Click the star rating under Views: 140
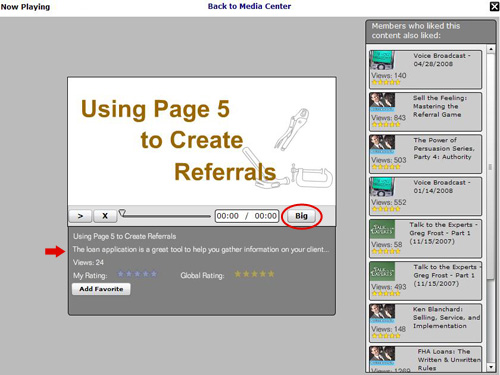This screenshot has width=500, height=375. [x=386, y=82]
